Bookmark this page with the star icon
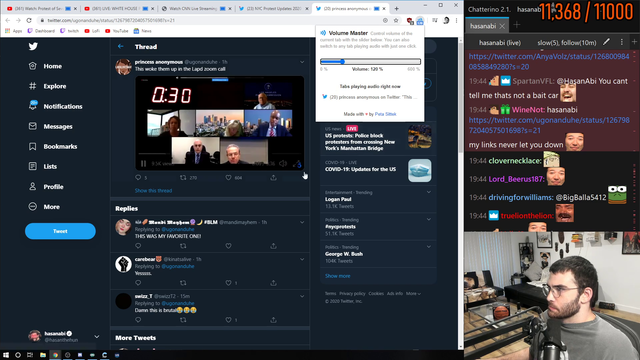Image resolution: width=640 pixels, height=360 pixels. point(396,20)
